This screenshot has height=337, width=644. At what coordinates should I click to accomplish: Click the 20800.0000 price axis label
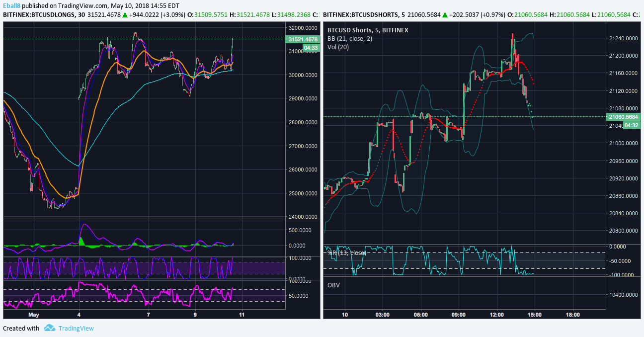coord(624,231)
